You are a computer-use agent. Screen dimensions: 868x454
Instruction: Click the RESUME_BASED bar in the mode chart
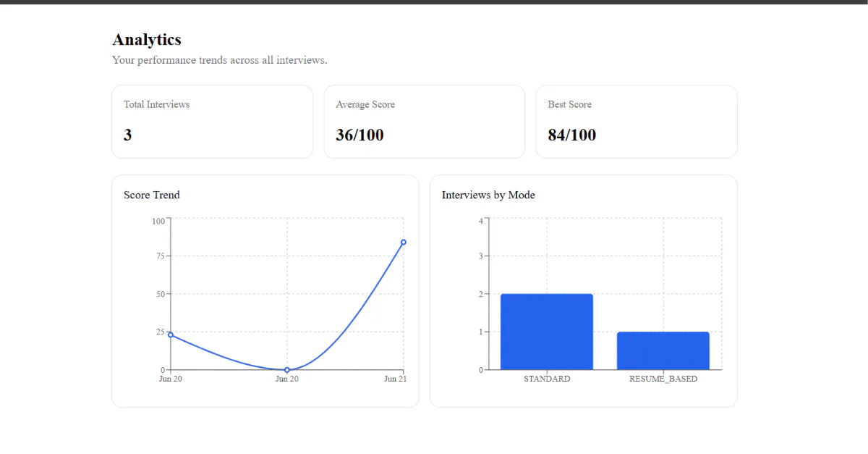pos(663,350)
